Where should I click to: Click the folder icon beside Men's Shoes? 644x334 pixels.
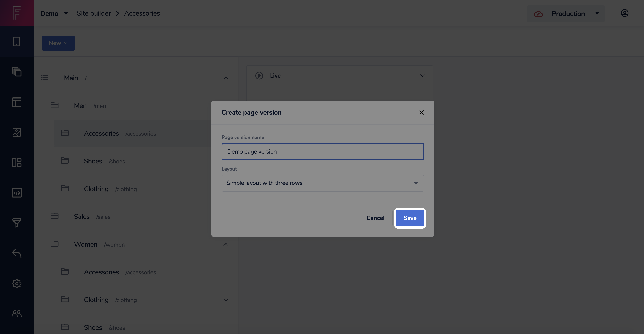tap(65, 161)
